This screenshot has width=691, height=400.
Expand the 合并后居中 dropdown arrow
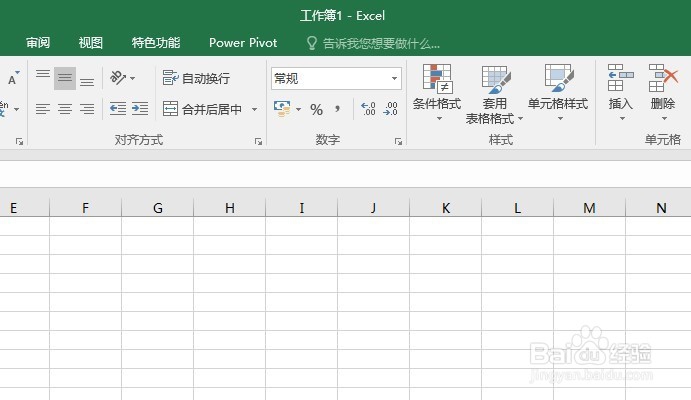254,109
